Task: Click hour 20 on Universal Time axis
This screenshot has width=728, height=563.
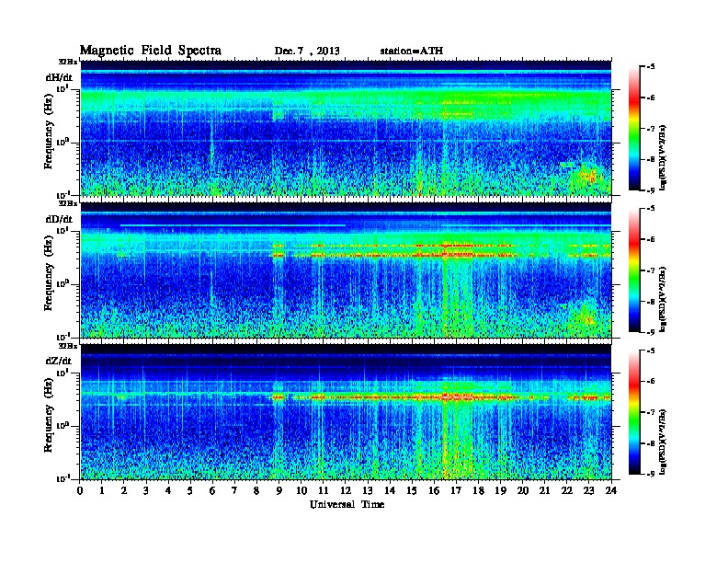Action: pos(523,490)
